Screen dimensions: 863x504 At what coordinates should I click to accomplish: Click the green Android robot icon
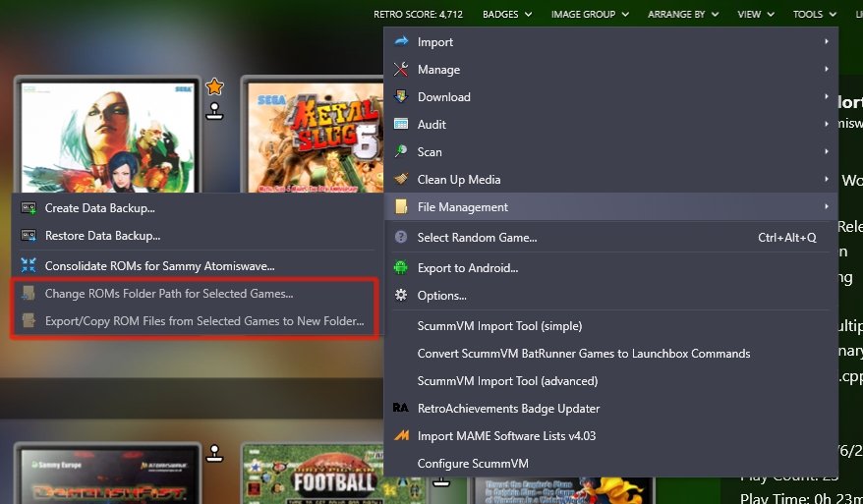[401, 267]
